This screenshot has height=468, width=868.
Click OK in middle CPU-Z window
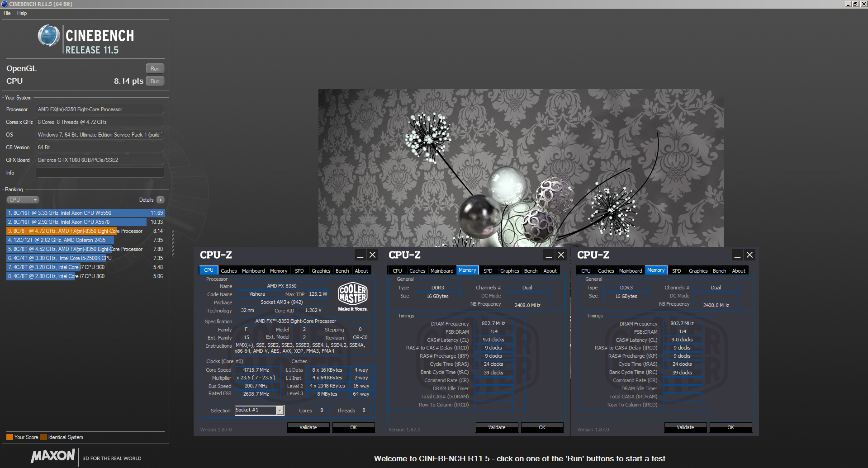(x=542, y=427)
